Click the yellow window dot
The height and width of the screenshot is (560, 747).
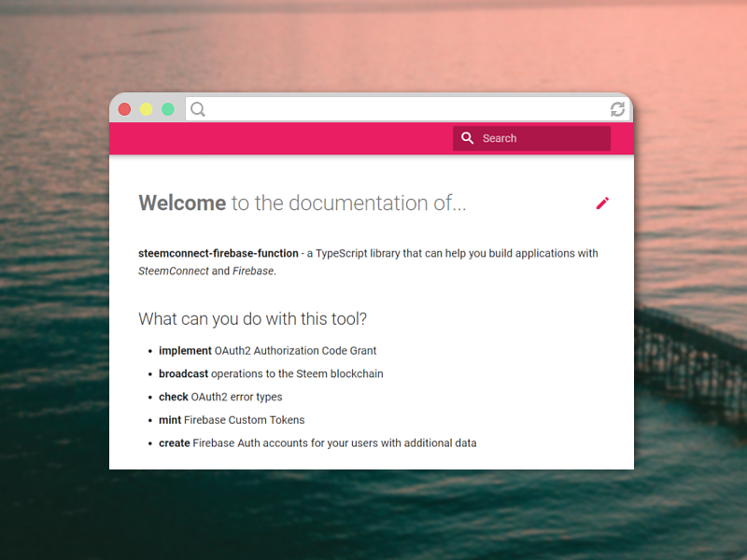[x=147, y=109]
